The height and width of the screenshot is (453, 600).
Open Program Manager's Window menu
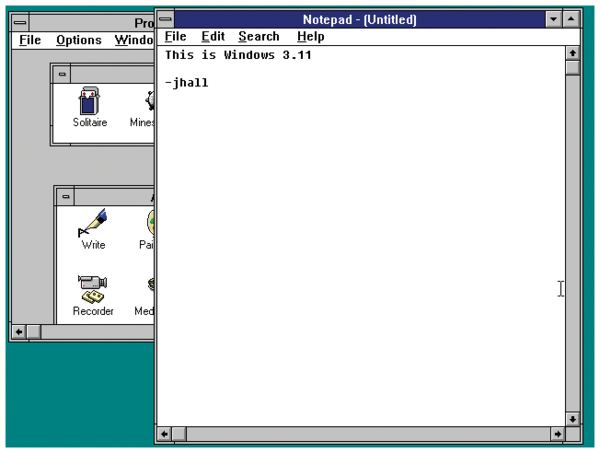click(x=134, y=40)
